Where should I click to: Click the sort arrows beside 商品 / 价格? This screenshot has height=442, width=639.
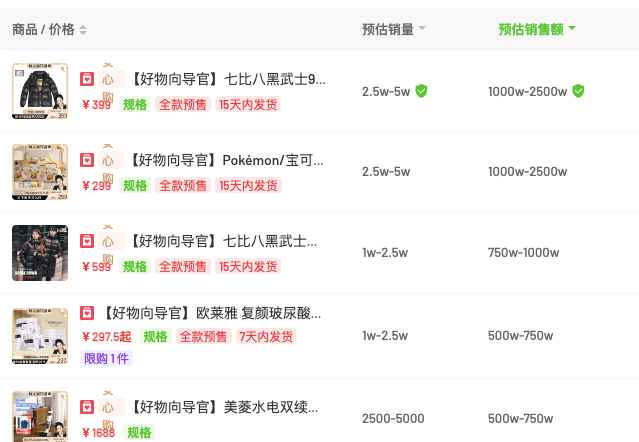tap(83, 30)
